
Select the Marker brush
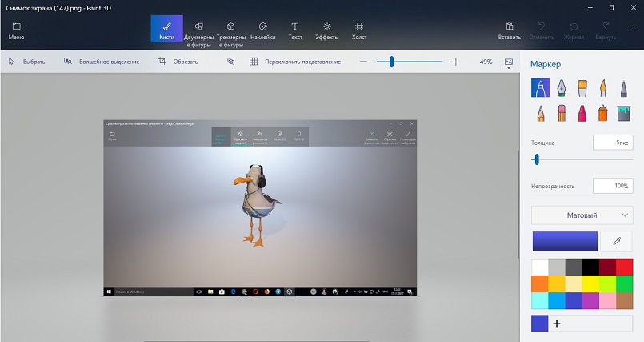click(x=541, y=87)
